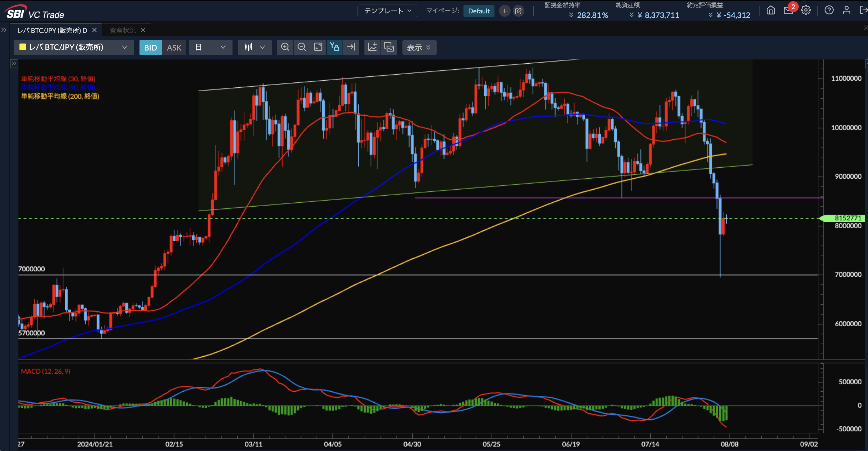Screen dimensions: 868x451
Task: Open the 日 timeframe dropdown
Action: click(x=210, y=47)
